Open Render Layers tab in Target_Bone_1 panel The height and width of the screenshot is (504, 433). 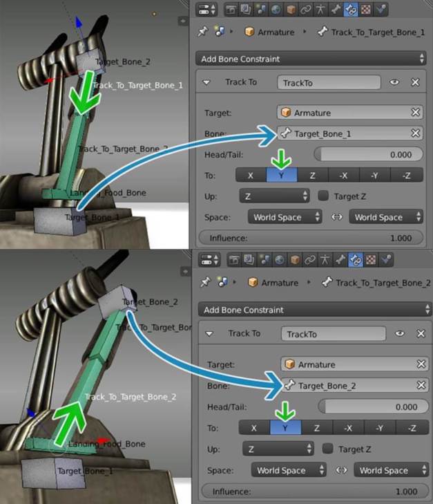click(x=246, y=9)
